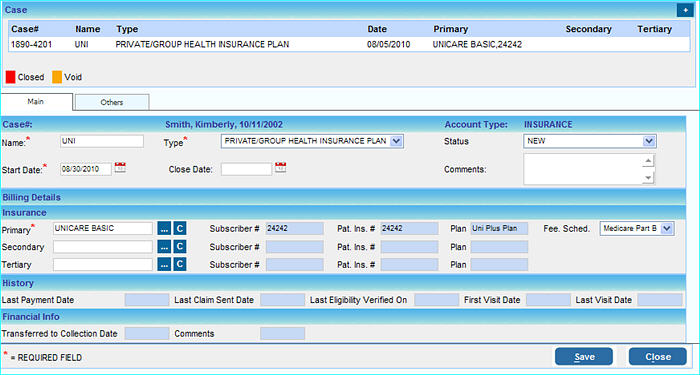Click the Start Date text field
This screenshot has height=375, width=700.
tap(86, 169)
